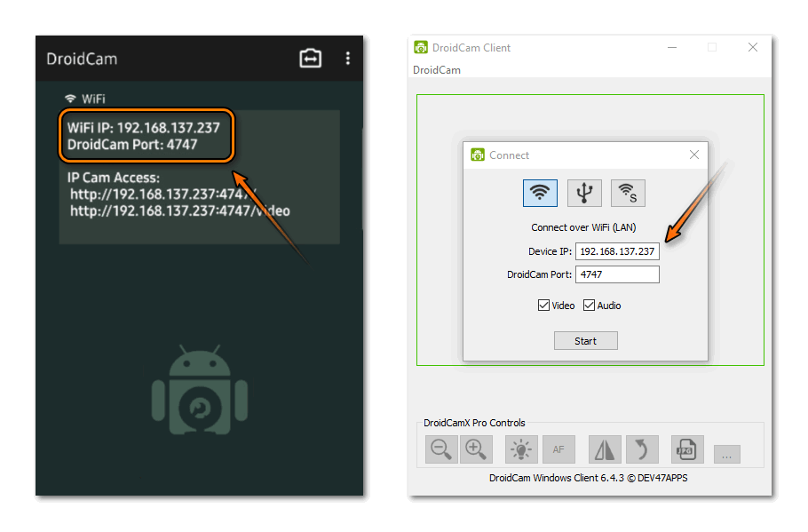
Task: Click the rotate video icon
Action: [642, 449]
